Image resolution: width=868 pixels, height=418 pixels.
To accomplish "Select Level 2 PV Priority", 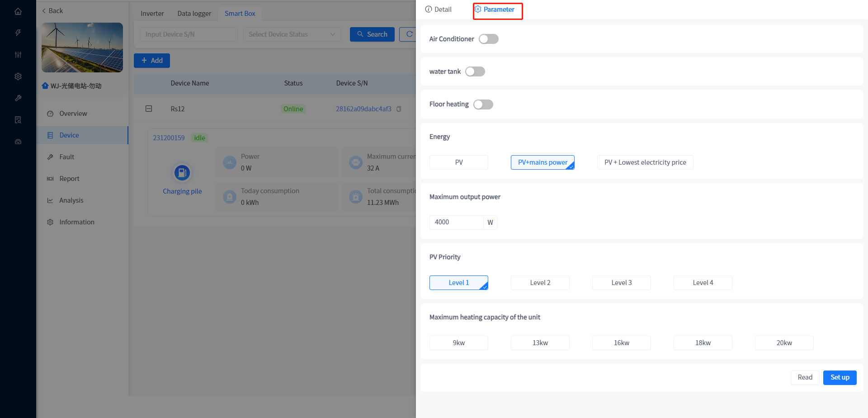I will pyautogui.click(x=540, y=283).
